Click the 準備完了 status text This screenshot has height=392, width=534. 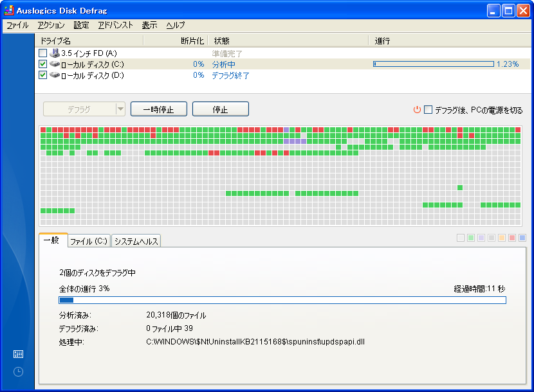(x=227, y=53)
